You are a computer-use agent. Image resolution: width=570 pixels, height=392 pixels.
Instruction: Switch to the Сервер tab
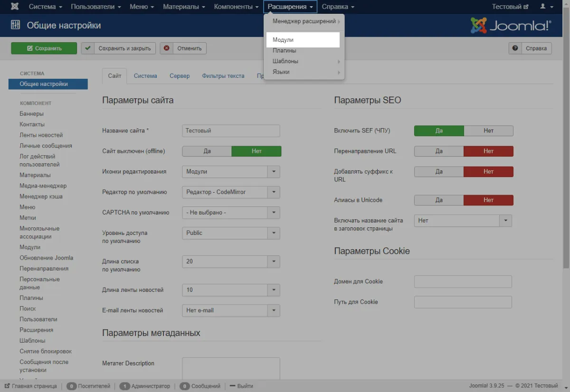click(x=180, y=76)
